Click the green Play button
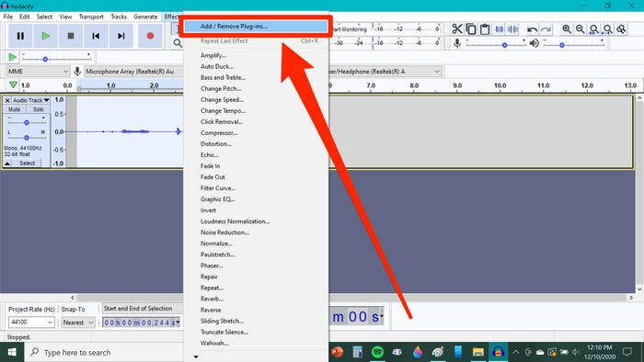This screenshot has width=644, height=362. pos(46,36)
